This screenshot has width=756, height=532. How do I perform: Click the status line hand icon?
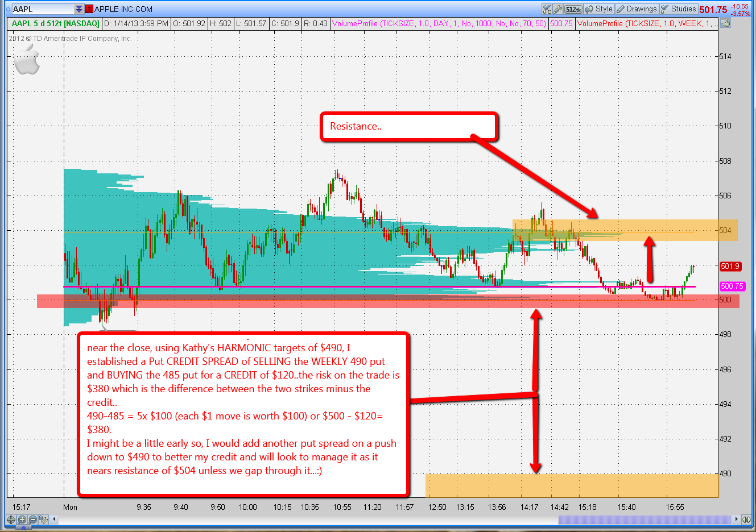click(x=725, y=23)
